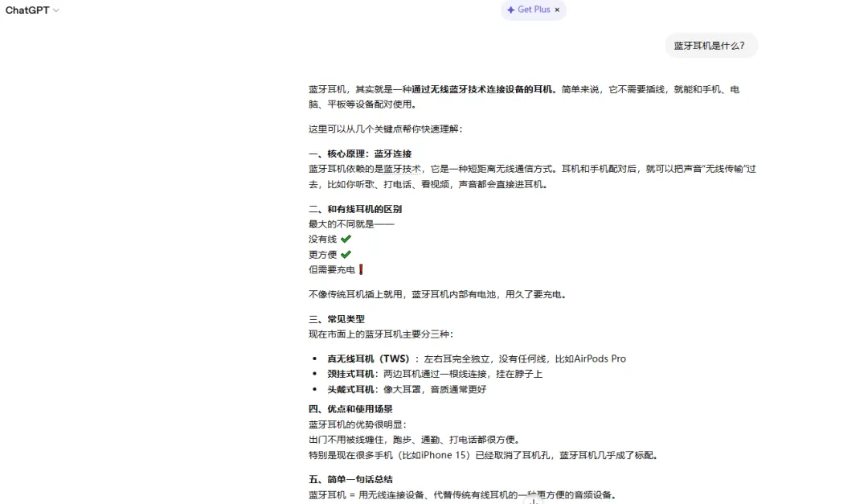The width and height of the screenshot is (868, 504).
Task: Click the red exclamation mark after 但需要充电
Action: pos(361,270)
